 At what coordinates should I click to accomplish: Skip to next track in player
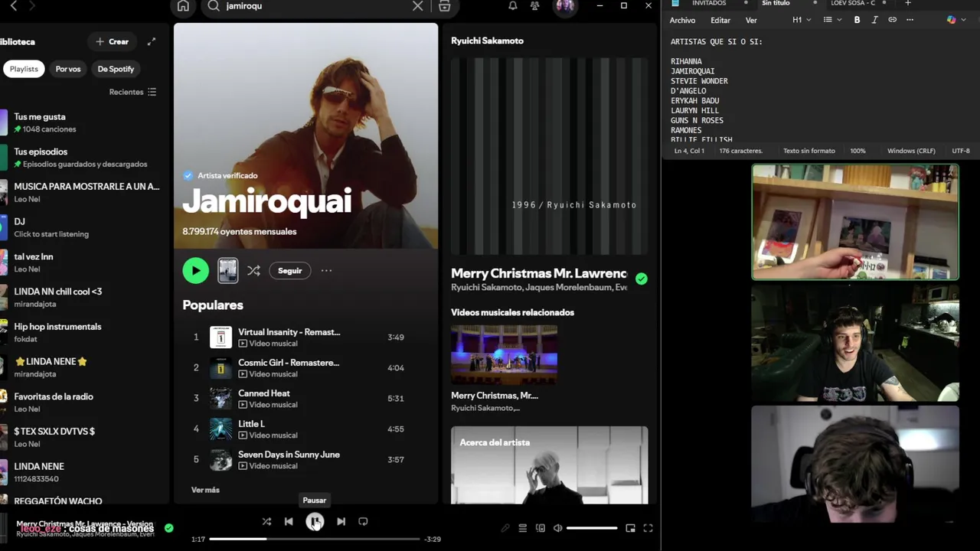point(341,521)
